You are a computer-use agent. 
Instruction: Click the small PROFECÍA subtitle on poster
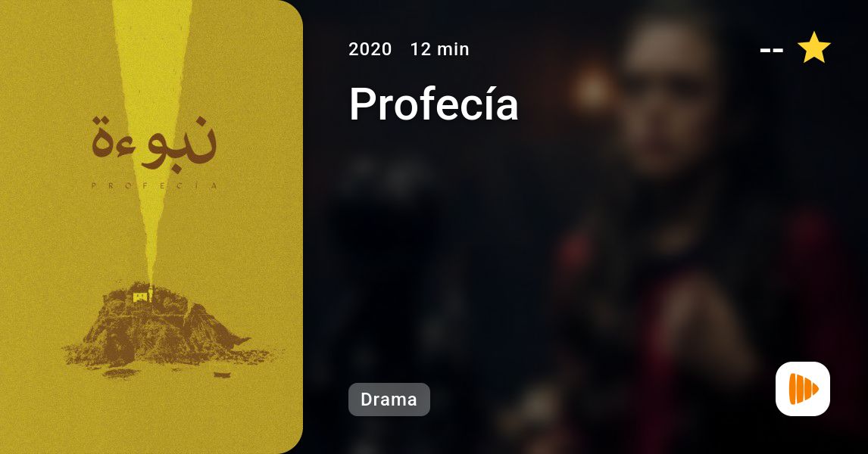155,186
